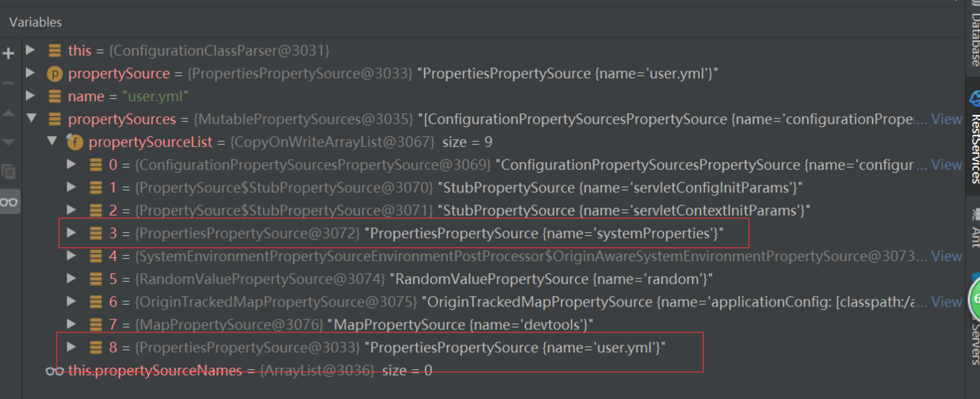Toggle the show watches glasses icon

click(9, 201)
